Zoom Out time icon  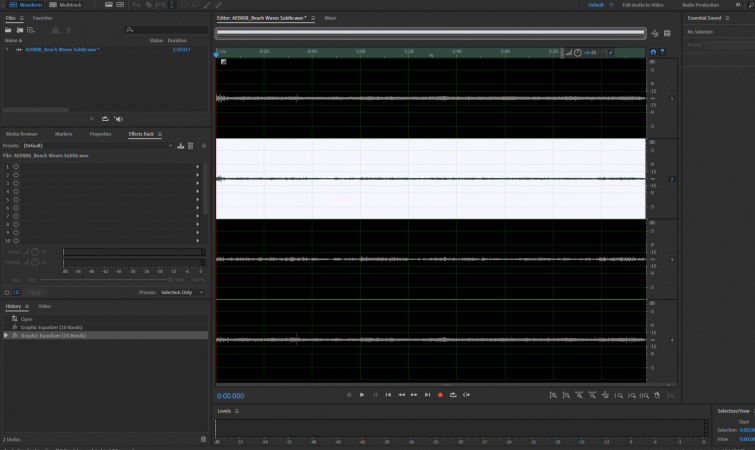592,395
